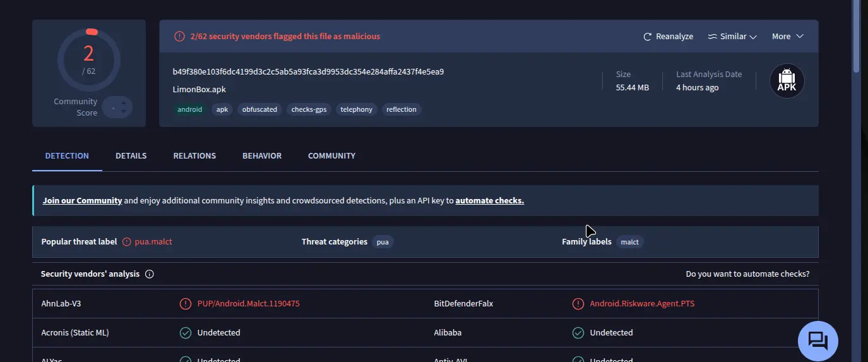The height and width of the screenshot is (362, 868).
Task: Click the obfuscated tag chip
Action: coord(260,109)
